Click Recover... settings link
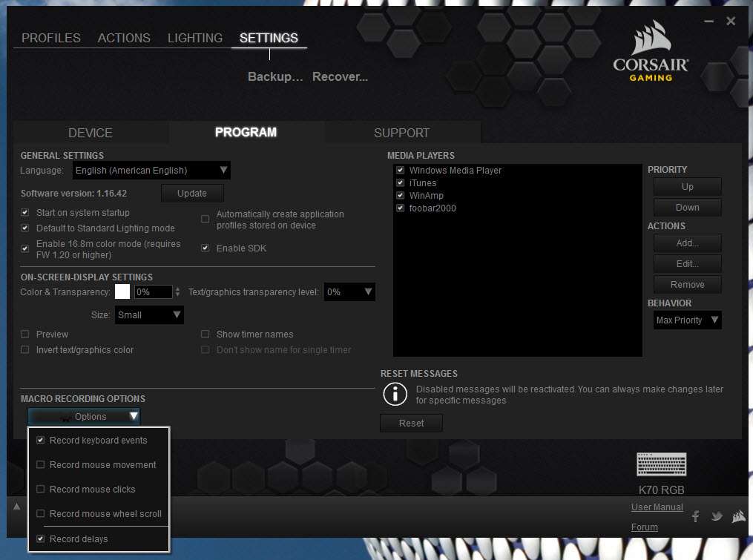Screen dimensions: 753x560 click(x=340, y=77)
